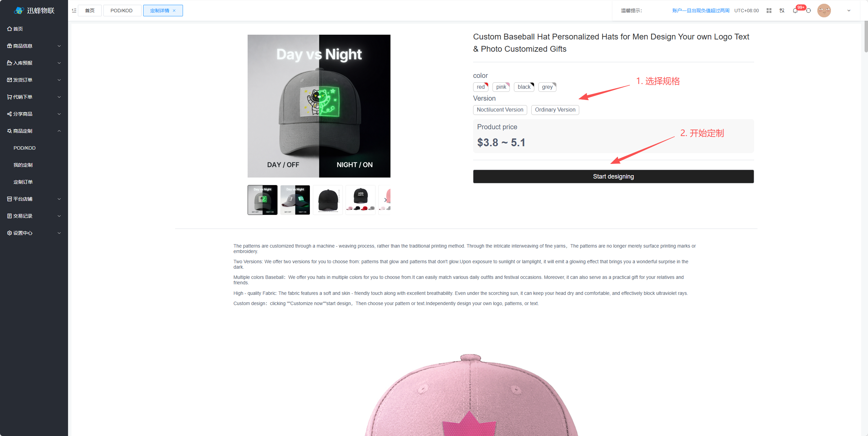Close the 定制详情 tab
Screen dimensions: 868x436
pyautogui.click(x=174, y=11)
